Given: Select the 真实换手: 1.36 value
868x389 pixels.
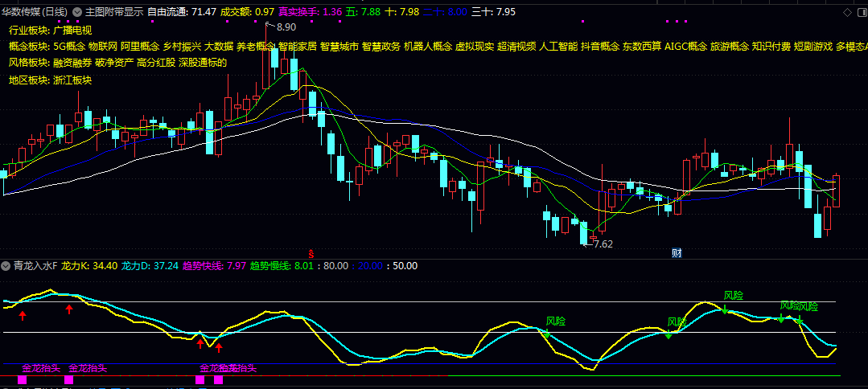Looking at the screenshot, I should point(310,11).
